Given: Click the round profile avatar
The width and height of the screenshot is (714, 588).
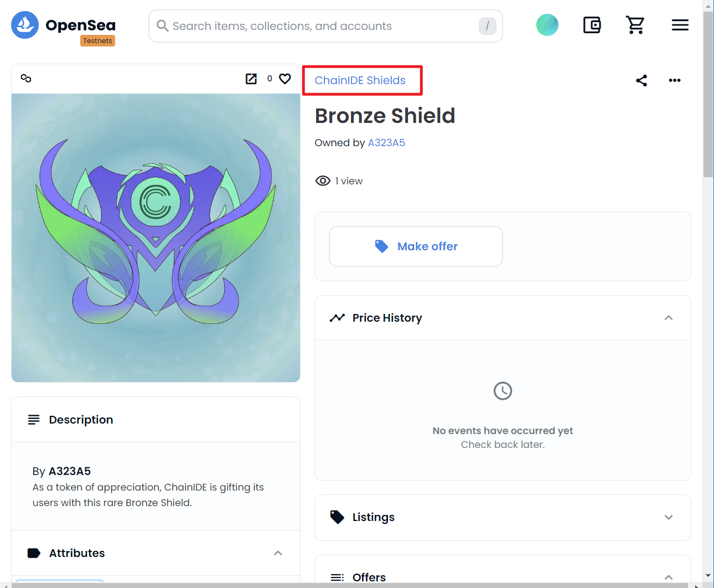Looking at the screenshot, I should pos(547,25).
